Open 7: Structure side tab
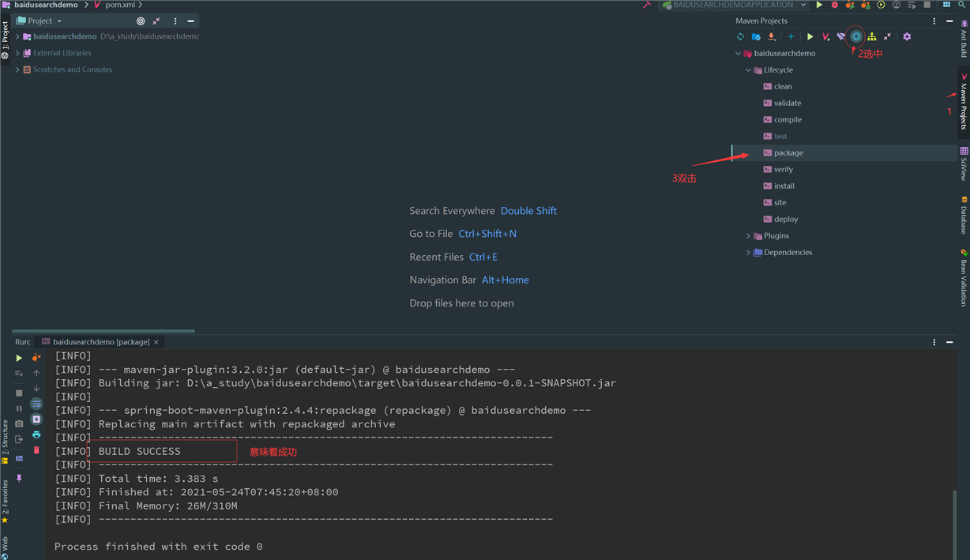This screenshot has height=560, width=970. 5,442
